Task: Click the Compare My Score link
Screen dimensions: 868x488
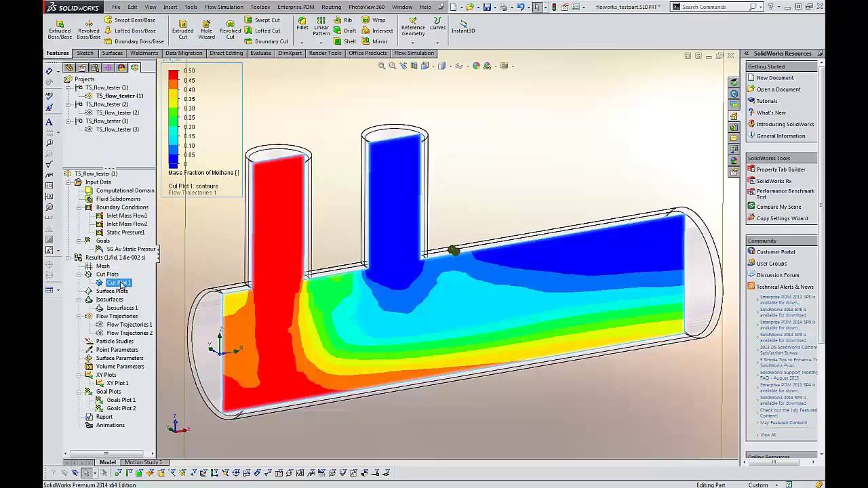Action: coord(778,207)
